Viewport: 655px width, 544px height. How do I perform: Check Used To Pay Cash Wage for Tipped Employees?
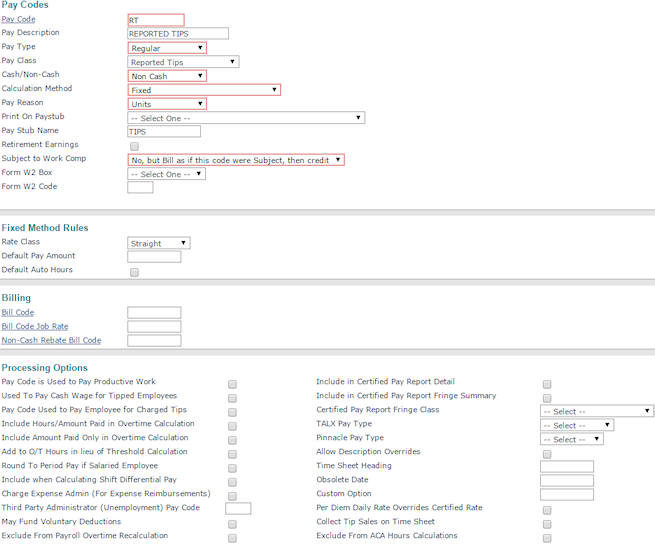point(232,397)
